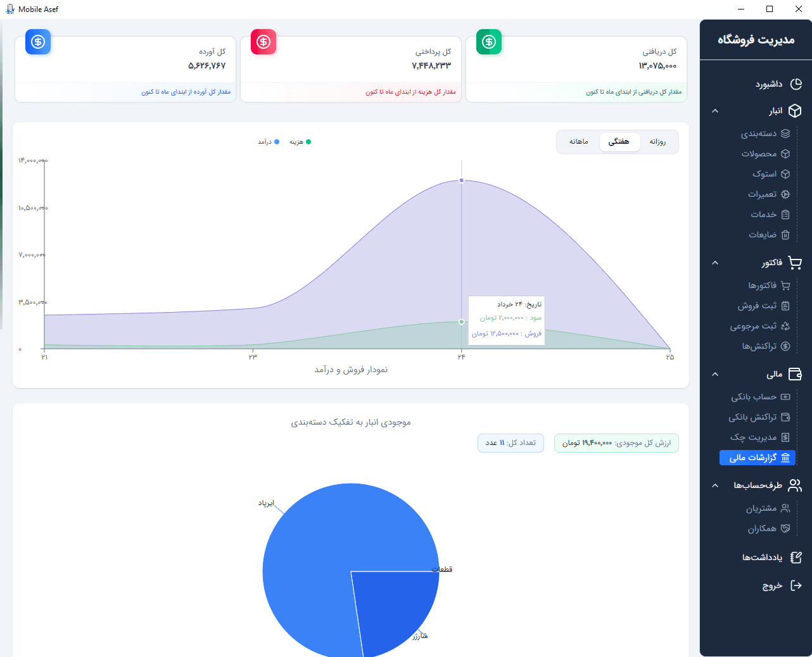Click the طرف‌حساب‌ها users icon

click(x=796, y=485)
